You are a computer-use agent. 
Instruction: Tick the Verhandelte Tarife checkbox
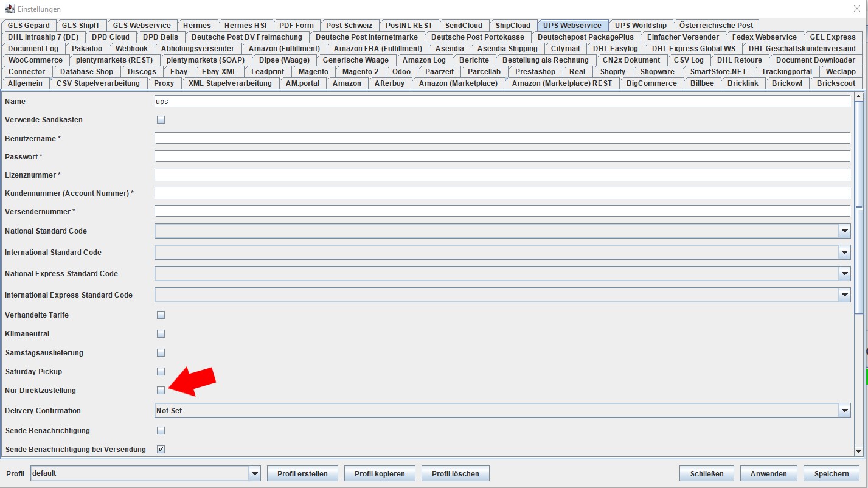click(161, 315)
